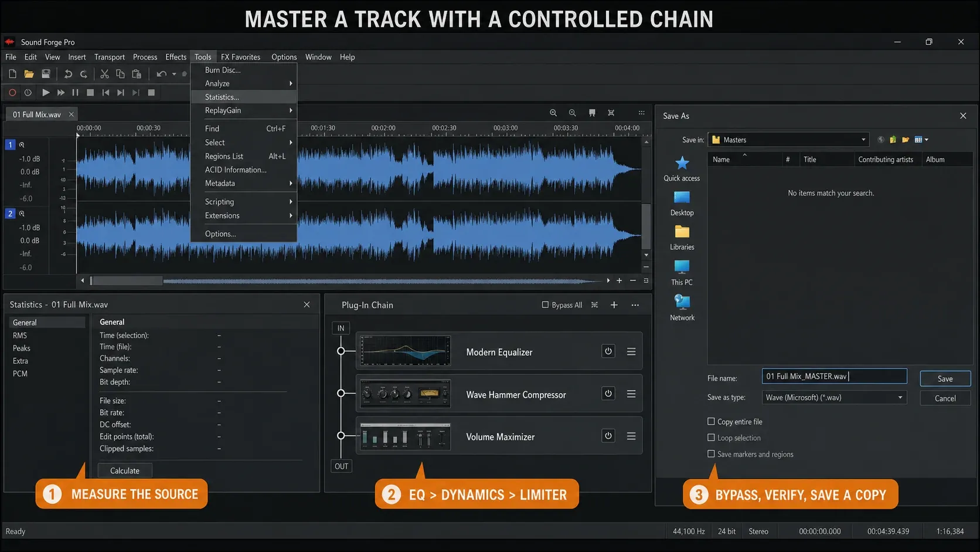Open the FX Favorites menu
Viewport: 980px width, 552px height.
(x=240, y=57)
